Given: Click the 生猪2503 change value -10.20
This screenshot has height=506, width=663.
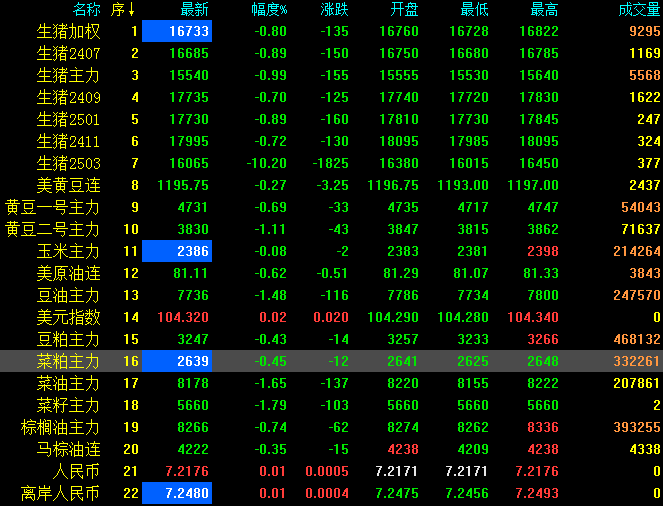Looking at the screenshot, I should [267, 163].
